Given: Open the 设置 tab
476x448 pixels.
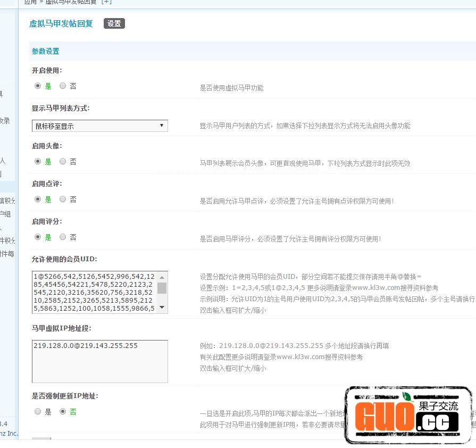Looking at the screenshot, I should [114, 23].
